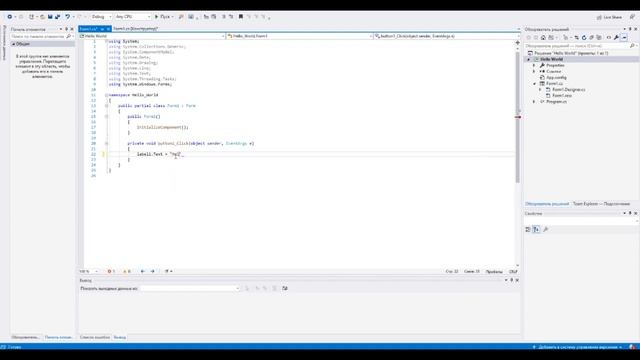
Task: Click Collapse All icon in Solution Explorer
Action: (x=591, y=38)
